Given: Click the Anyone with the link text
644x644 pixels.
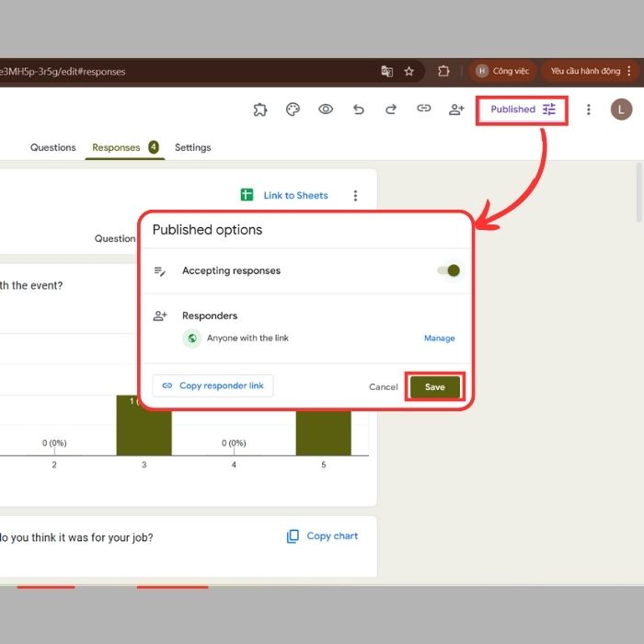Looking at the screenshot, I should pos(247,338).
